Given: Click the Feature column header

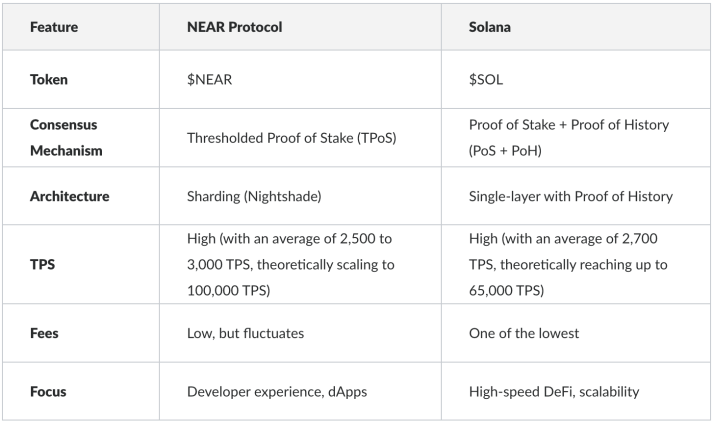Looking at the screenshot, I should coord(54,27).
